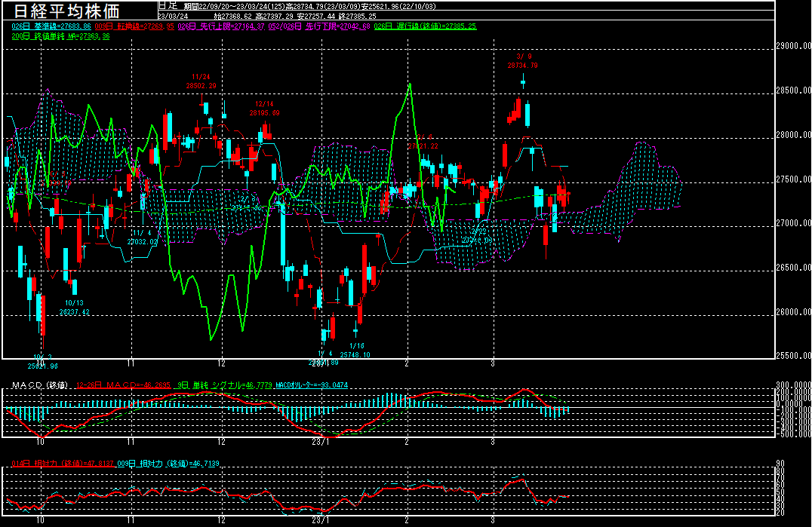
Task: Click month 3 on main chart axis
Action: click(493, 363)
